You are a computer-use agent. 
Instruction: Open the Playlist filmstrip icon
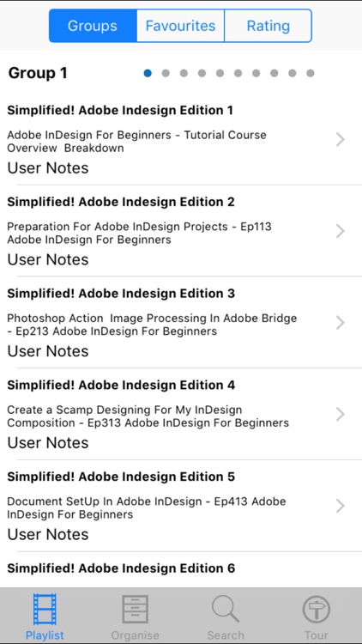click(45, 610)
